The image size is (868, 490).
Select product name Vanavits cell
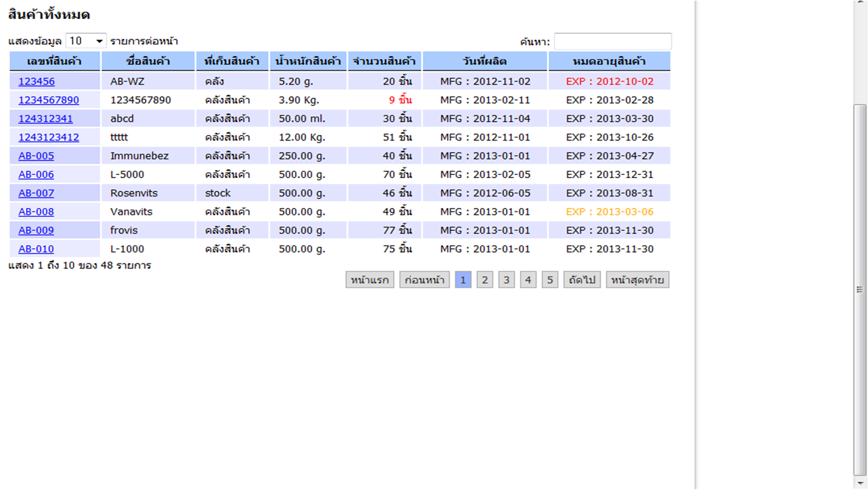148,211
